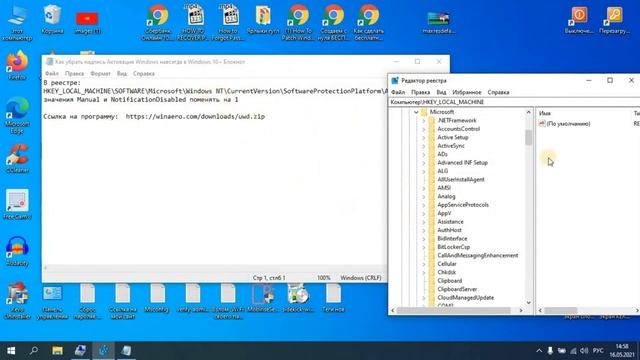640x360 pixels.
Task: Launch the CCleaner desktop shortcut
Action: tap(17, 158)
